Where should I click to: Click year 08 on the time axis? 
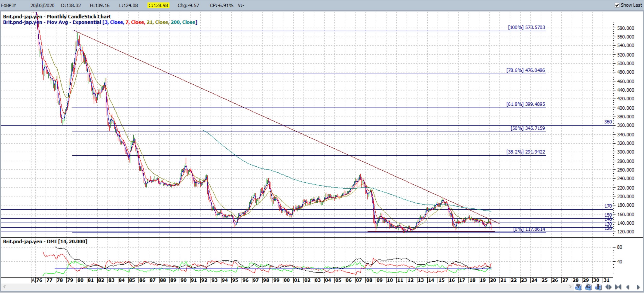(369, 280)
